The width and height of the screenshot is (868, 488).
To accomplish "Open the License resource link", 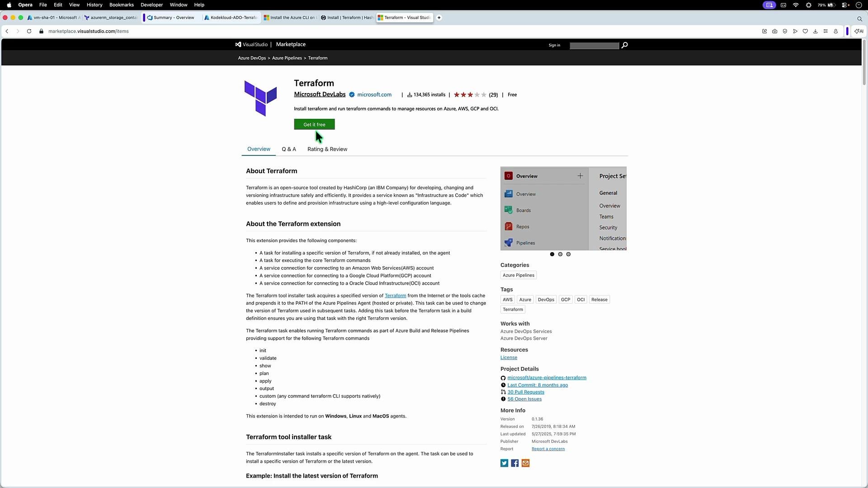I will [509, 357].
